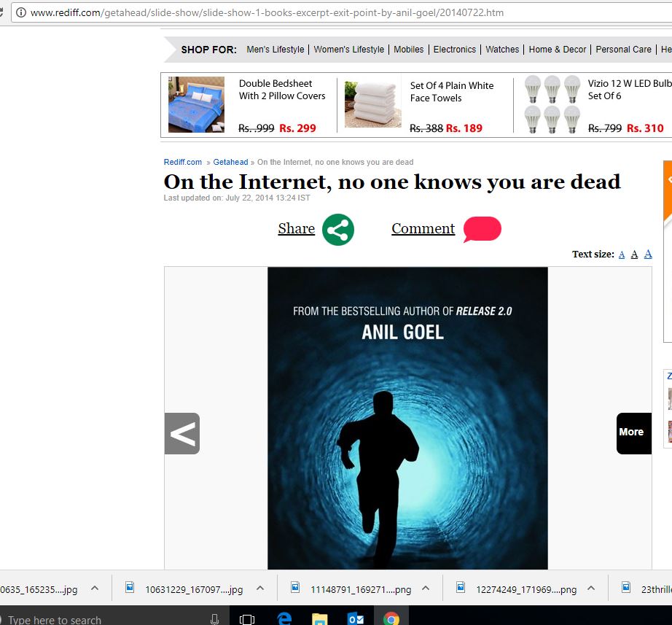Image resolution: width=672 pixels, height=625 pixels.
Task: Open Men's Lifestyle shop category
Action: coord(276,50)
